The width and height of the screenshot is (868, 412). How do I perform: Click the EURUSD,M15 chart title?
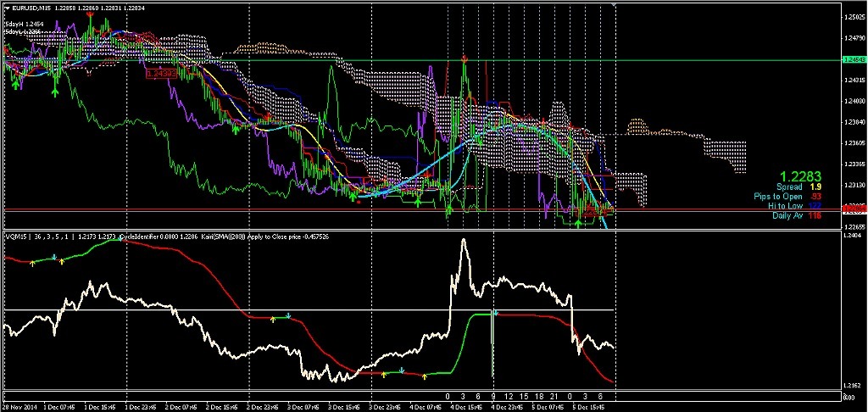(31, 8)
